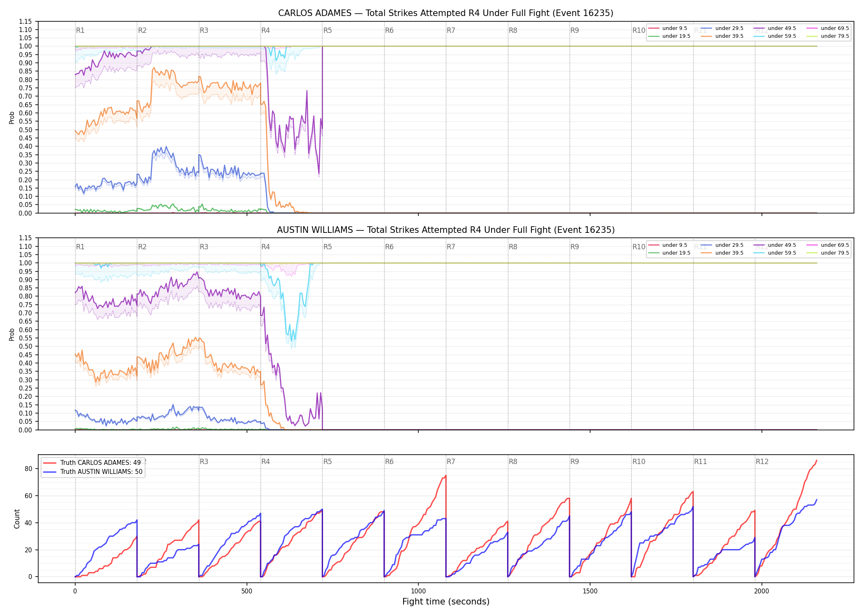Click R6 round marker in the Count chart
This screenshot has height=616, width=863.
[389, 462]
